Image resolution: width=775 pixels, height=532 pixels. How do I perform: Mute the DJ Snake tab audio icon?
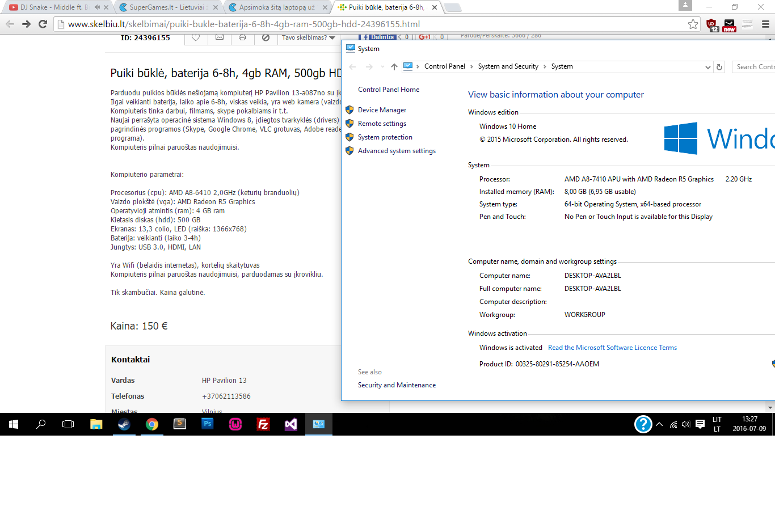97,7
